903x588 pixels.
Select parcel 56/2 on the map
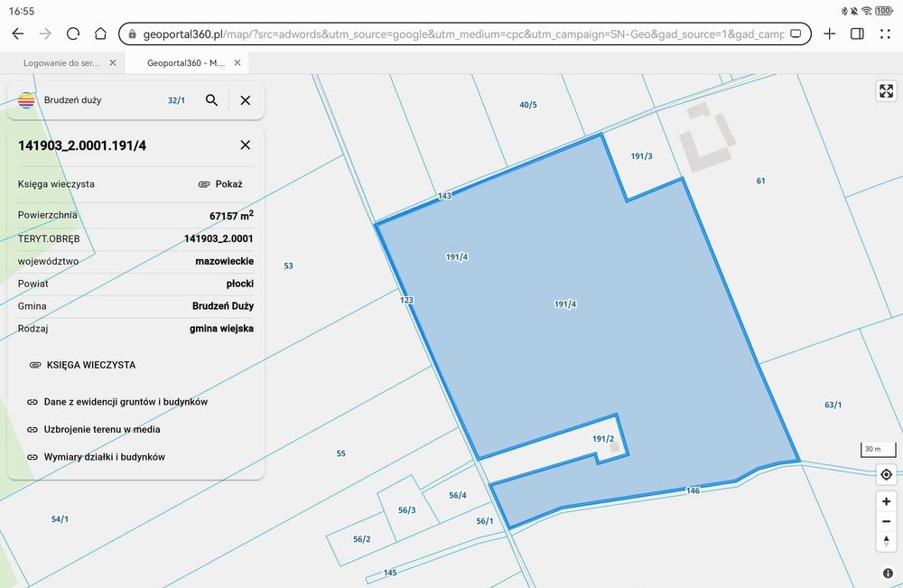click(362, 539)
